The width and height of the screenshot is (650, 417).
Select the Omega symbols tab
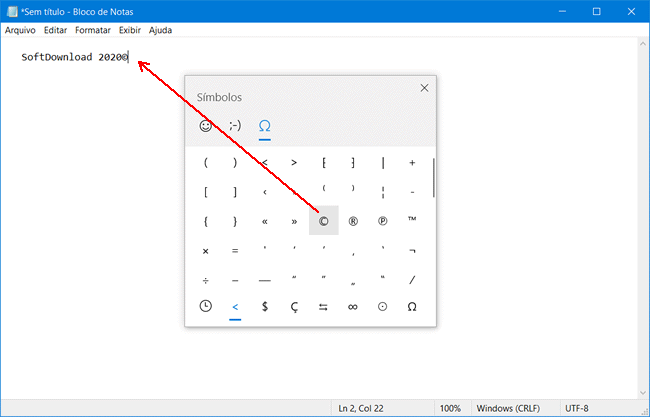(265, 126)
